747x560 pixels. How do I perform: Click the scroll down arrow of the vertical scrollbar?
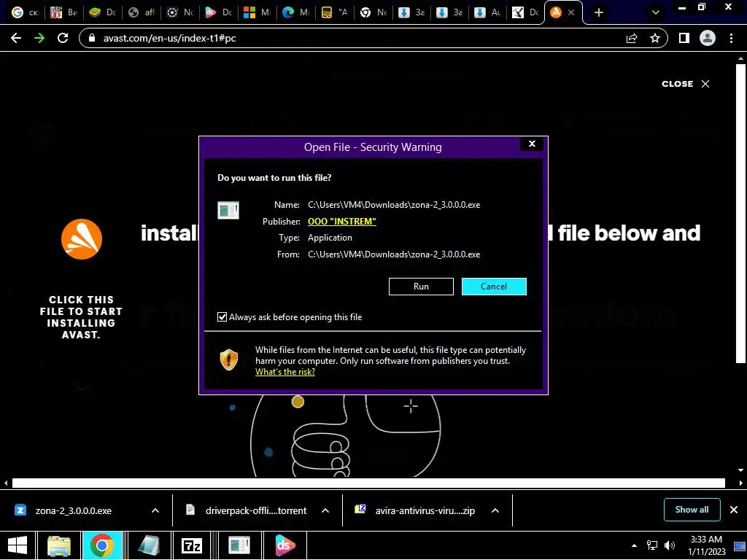(x=740, y=470)
